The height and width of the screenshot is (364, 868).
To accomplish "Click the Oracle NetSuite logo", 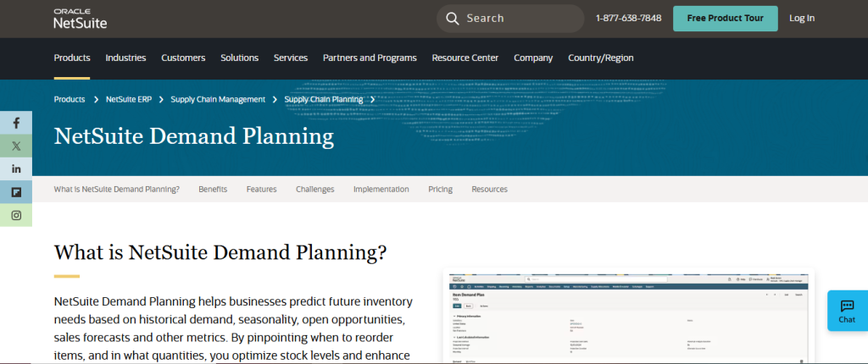I will pos(80,19).
